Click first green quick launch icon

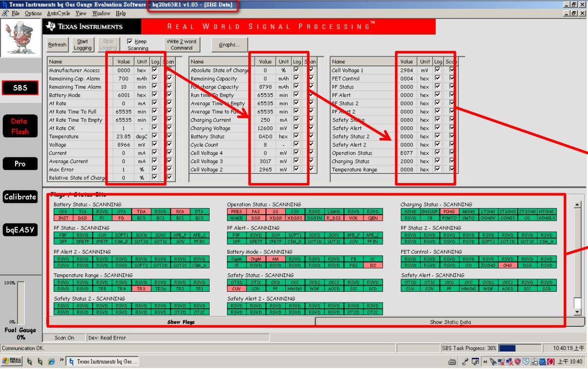point(30,361)
